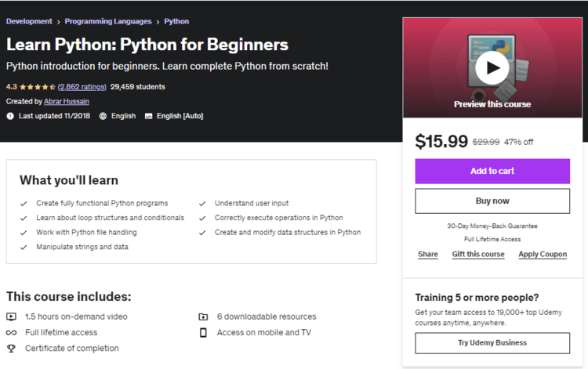This screenshot has width=588, height=369.
Task: Click checkmark beside Manipulate strings and data
Action: click(x=24, y=248)
